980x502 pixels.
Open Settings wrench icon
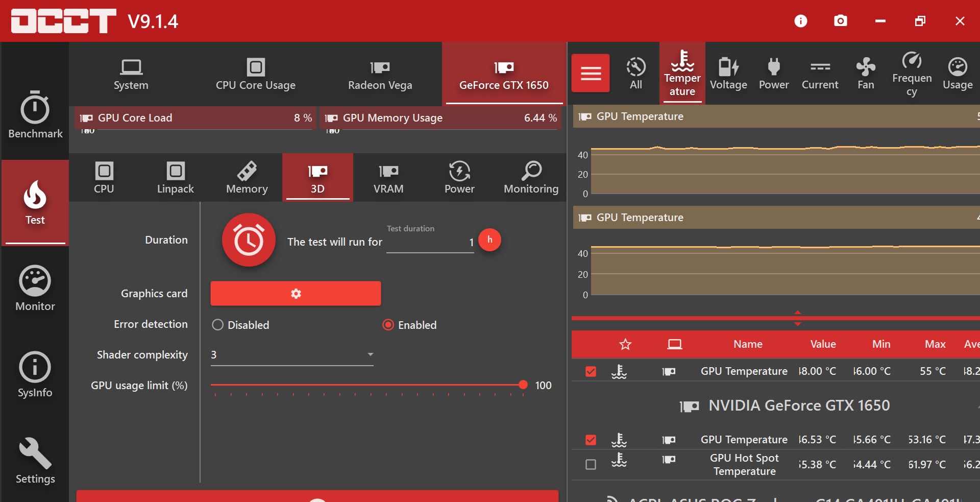pyautogui.click(x=35, y=461)
